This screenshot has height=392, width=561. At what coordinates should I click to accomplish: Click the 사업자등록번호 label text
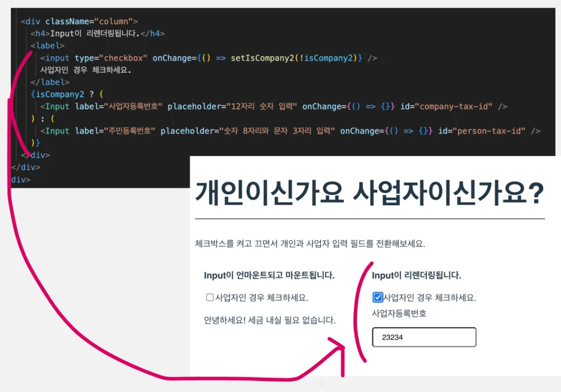(399, 313)
